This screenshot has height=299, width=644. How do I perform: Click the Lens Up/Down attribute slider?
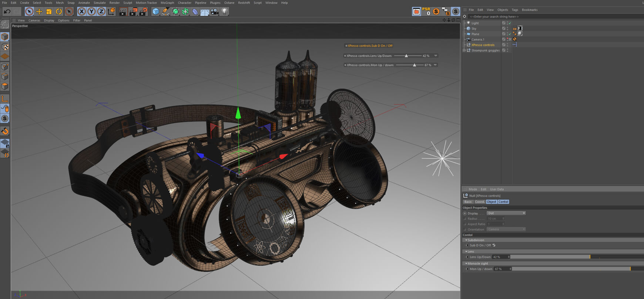(577, 257)
